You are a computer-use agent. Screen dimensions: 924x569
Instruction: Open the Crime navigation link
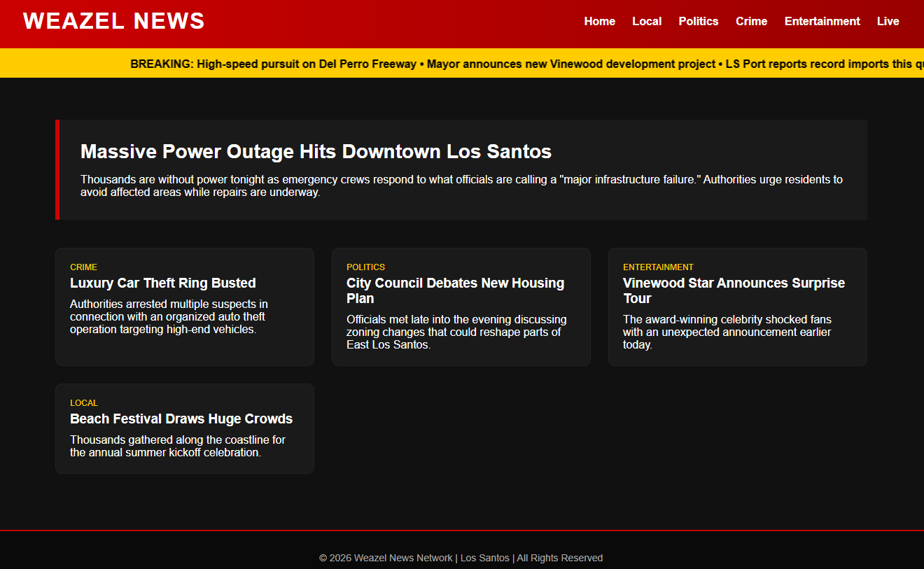751,21
